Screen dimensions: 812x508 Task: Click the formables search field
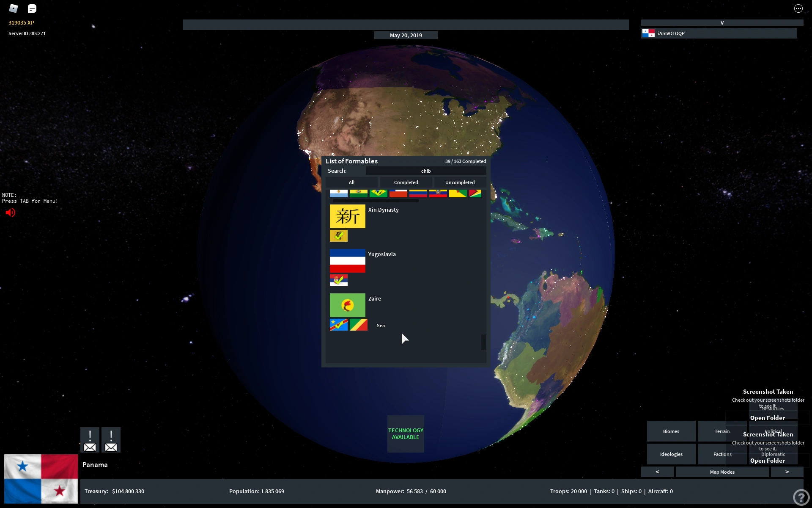click(x=425, y=171)
